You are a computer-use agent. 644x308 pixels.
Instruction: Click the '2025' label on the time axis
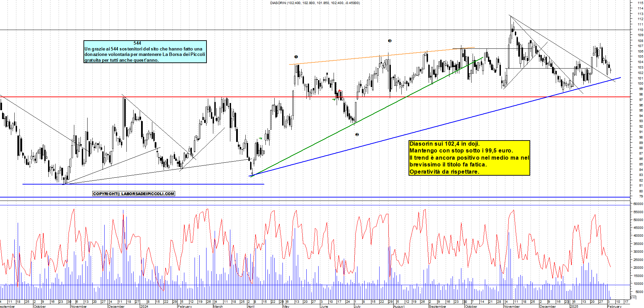click(x=574, y=306)
